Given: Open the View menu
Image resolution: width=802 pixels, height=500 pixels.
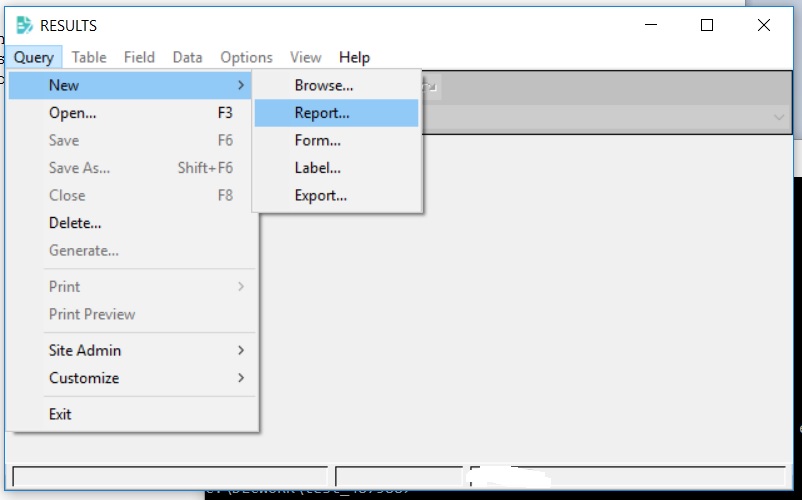Looking at the screenshot, I should click(306, 57).
